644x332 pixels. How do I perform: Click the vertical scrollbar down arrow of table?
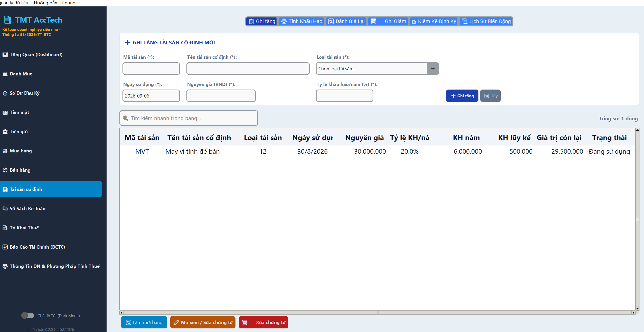tap(637, 309)
